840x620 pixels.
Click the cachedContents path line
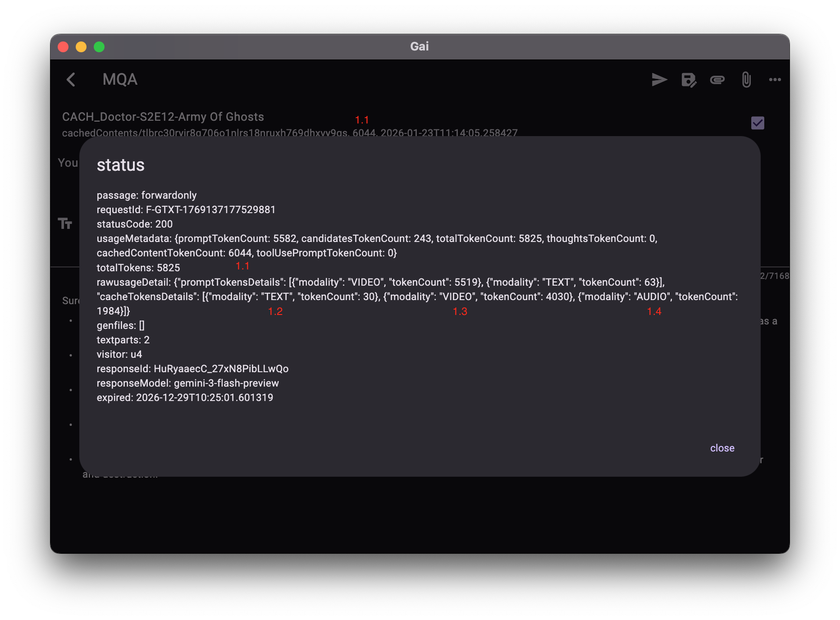(289, 132)
